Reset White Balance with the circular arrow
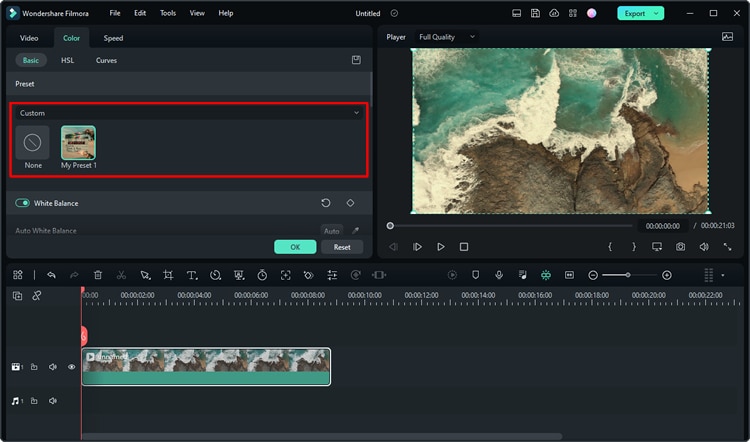Screen dimensions: 750x442 click(x=326, y=203)
